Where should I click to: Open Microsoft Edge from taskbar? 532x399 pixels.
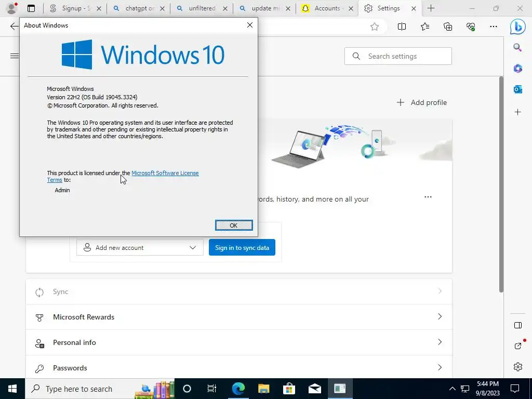pyautogui.click(x=238, y=389)
